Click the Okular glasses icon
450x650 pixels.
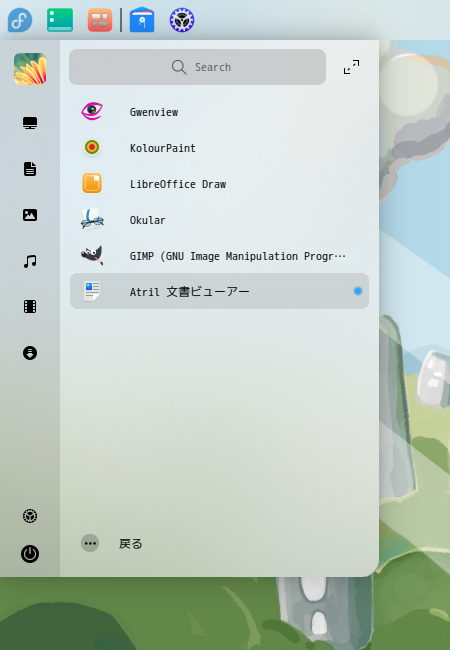click(x=92, y=219)
